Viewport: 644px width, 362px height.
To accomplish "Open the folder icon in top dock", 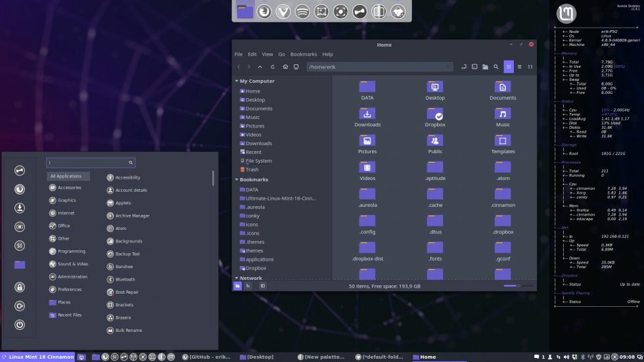I will (x=244, y=11).
